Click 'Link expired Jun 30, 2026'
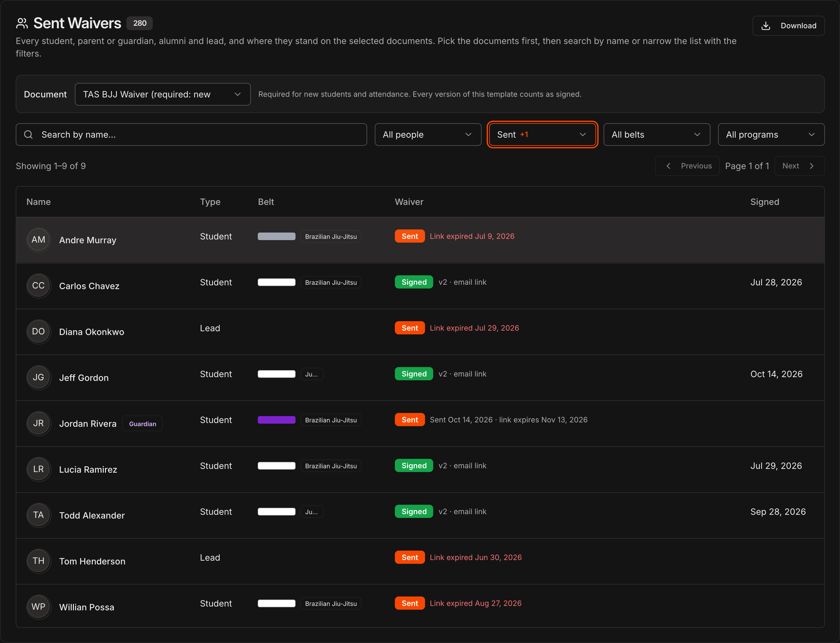Screen dimensions: 840x643 tap(476, 557)
